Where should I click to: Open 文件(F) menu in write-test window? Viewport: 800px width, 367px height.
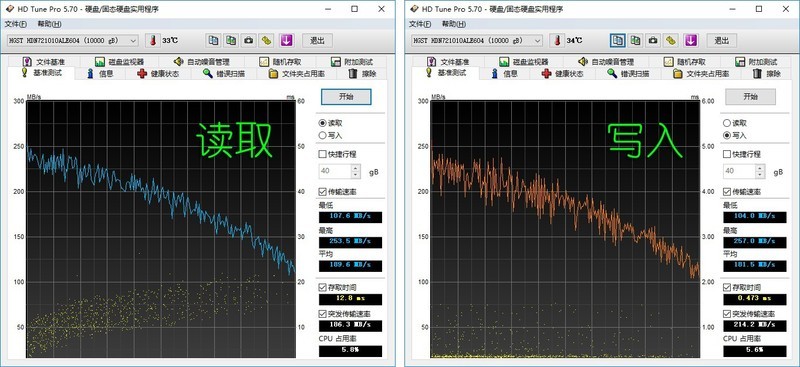click(x=419, y=24)
